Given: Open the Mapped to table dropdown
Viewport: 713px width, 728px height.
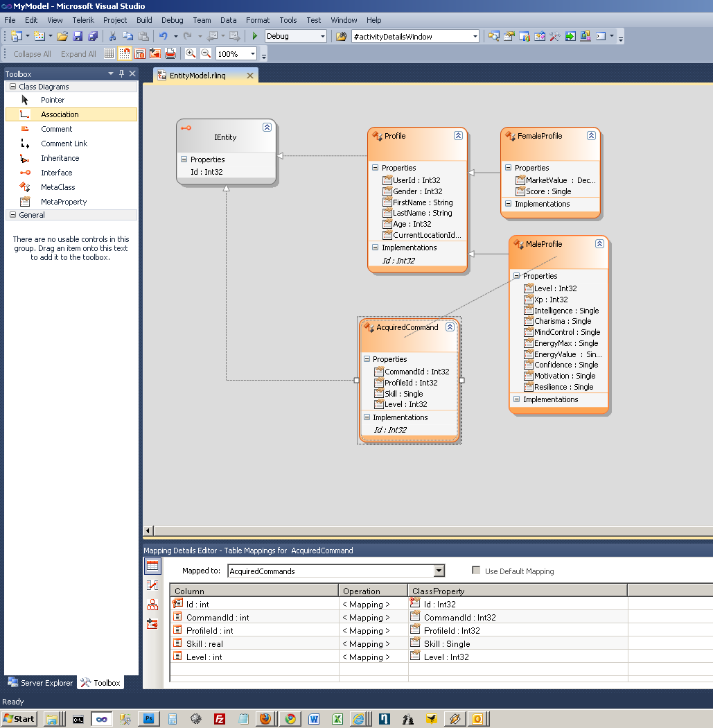Looking at the screenshot, I should [439, 571].
